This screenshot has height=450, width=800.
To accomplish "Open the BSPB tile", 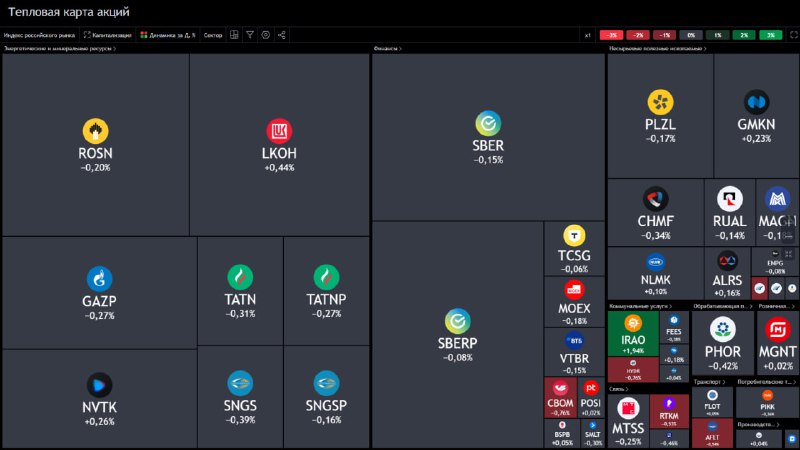I will point(562,433).
